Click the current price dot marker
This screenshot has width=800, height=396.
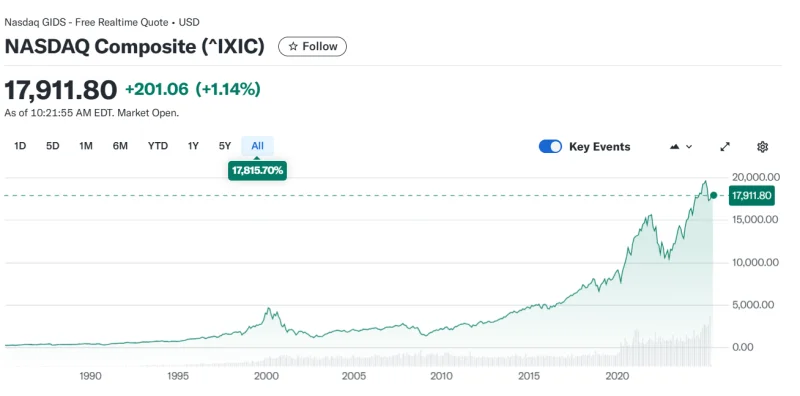click(714, 195)
